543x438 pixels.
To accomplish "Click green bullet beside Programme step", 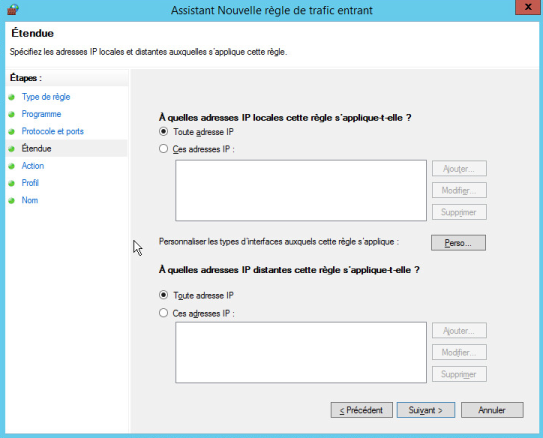I will pyautogui.click(x=11, y=114).
